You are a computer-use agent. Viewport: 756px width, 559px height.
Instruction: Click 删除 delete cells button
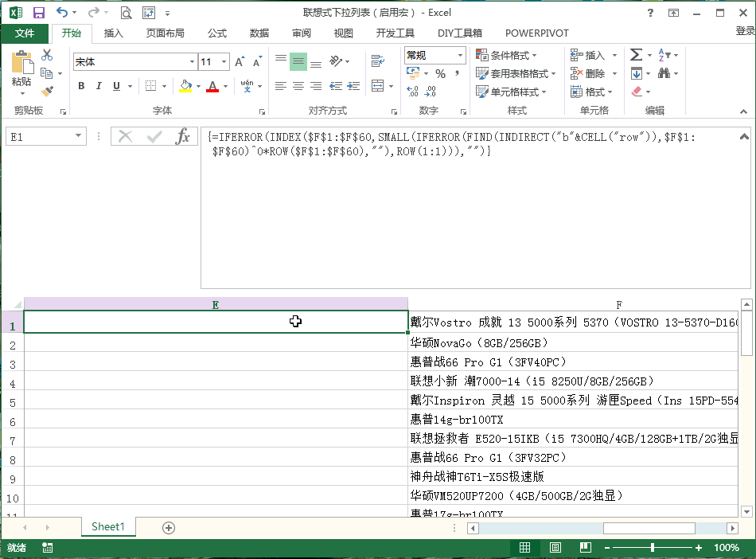[x=587, y=73]
